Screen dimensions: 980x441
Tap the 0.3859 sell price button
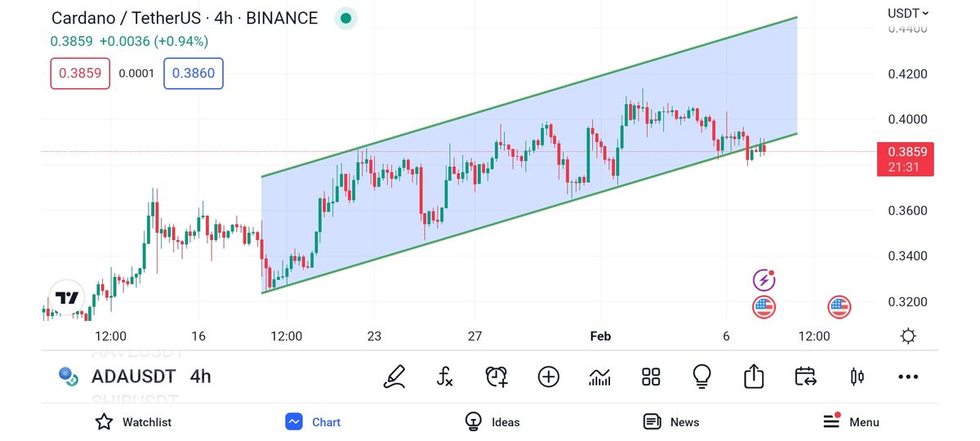click(80, 73)
